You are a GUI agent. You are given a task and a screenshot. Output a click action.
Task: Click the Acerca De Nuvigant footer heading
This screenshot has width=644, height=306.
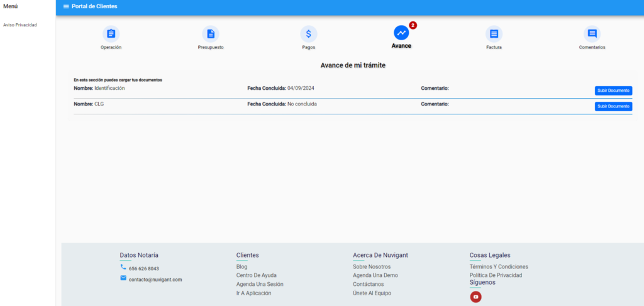coord(380,255)
